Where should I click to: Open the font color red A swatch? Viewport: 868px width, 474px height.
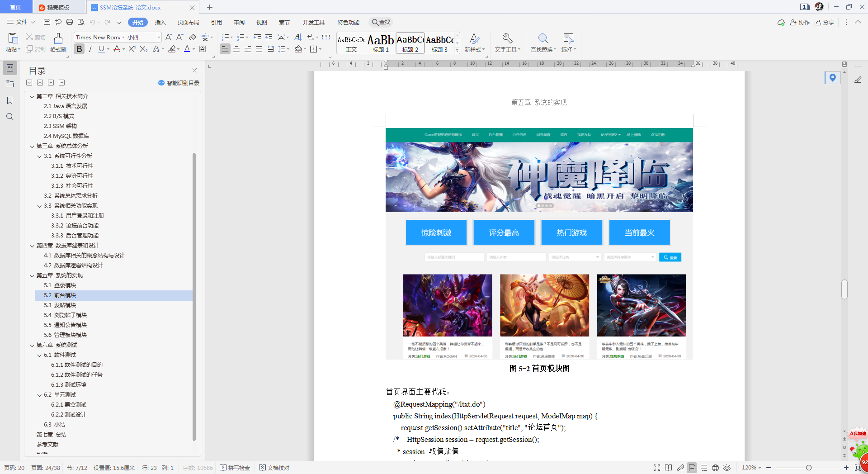coord(187,49)
